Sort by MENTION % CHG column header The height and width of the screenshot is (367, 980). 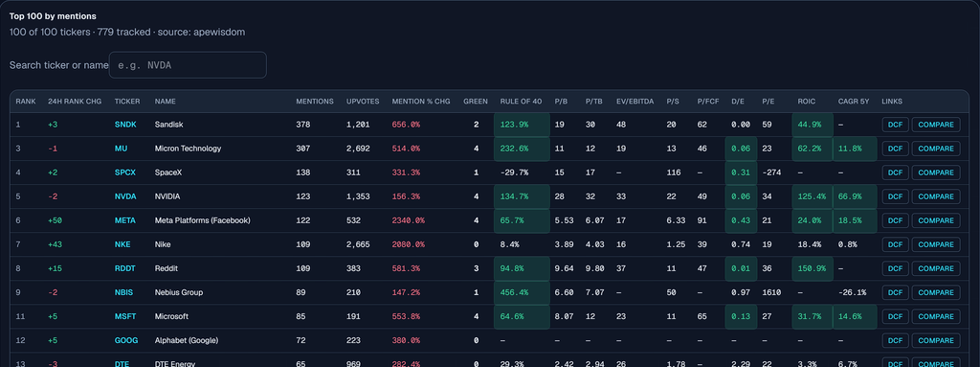click(x=421, y=102)
